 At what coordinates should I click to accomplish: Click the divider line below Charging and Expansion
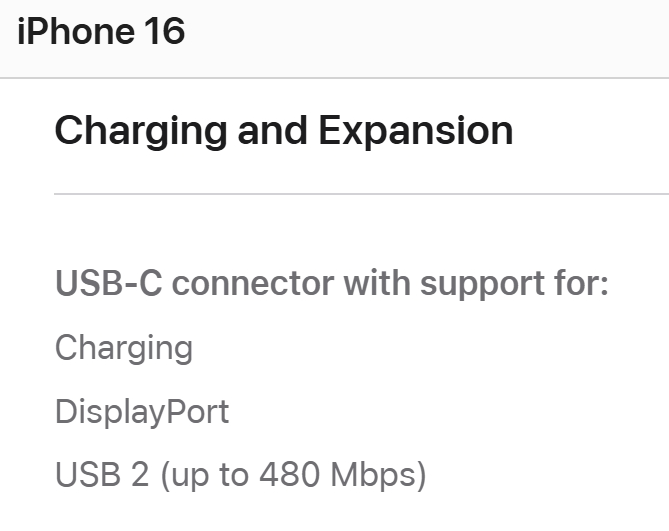click(361, 194)
